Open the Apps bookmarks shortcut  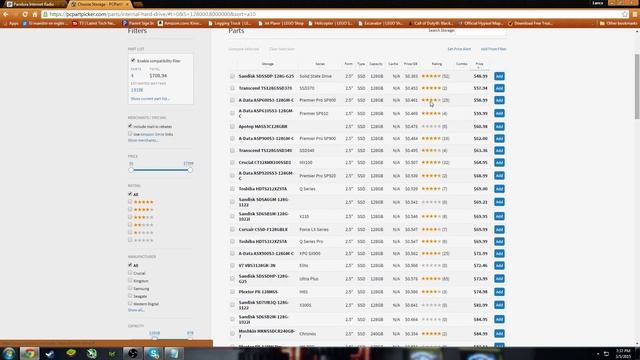[11, 23]
